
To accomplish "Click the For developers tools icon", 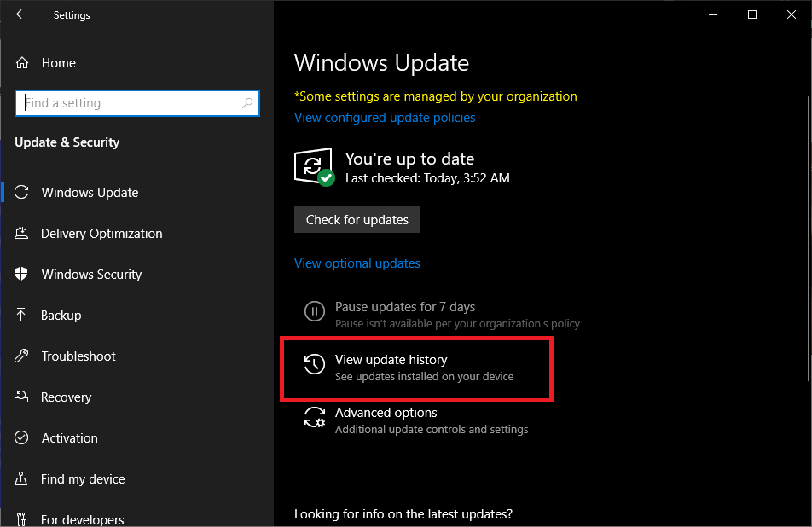I will pyautogui.click(x=21, y=518).
